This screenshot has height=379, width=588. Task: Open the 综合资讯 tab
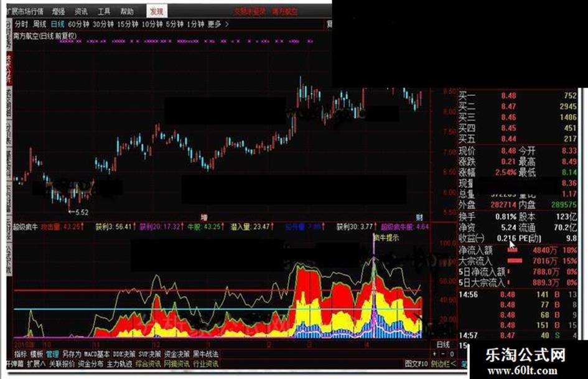point(148,363)
